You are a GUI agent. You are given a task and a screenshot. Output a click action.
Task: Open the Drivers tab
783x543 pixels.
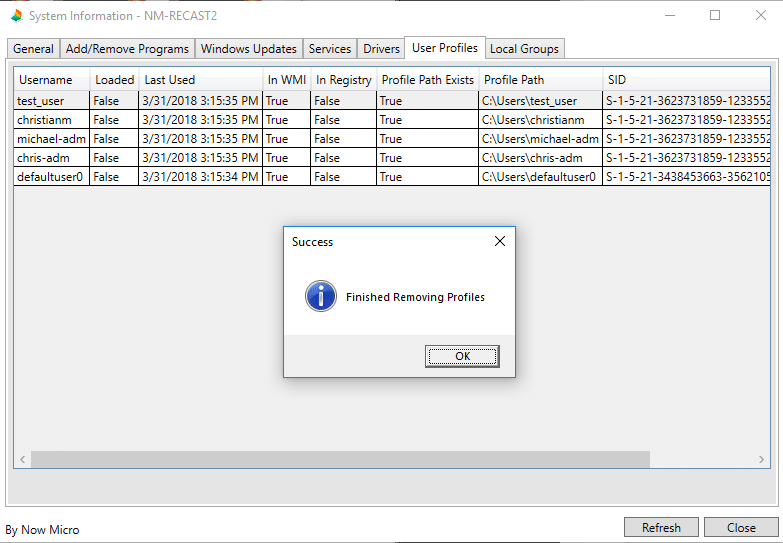(x=381, y=49)
